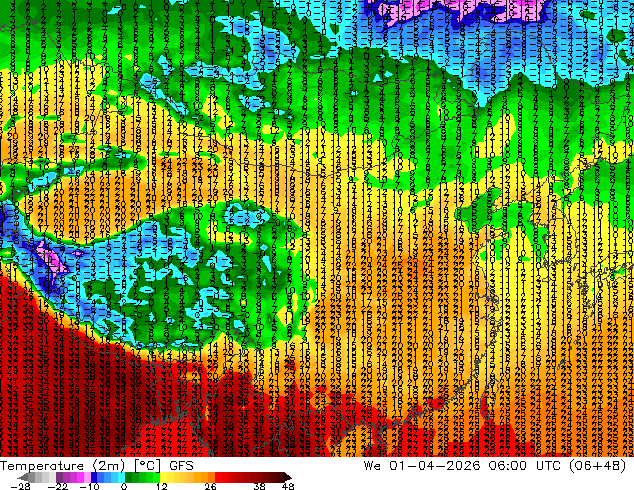This screenshot has width=634, height=490.
Task: Click the "-22" legend label
Action: [x=57, y=486]
